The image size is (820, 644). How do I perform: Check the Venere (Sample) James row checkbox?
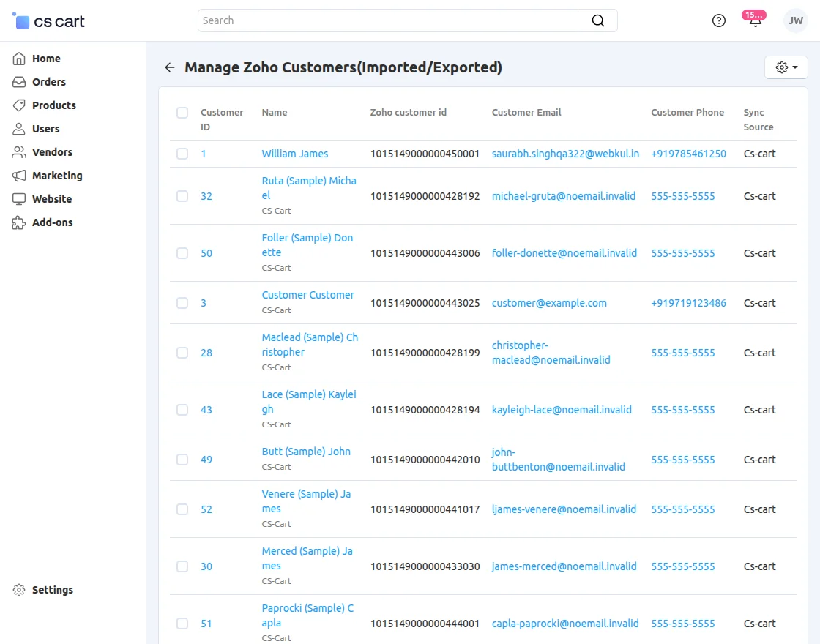pyautogui.click(x=182, y=509)
